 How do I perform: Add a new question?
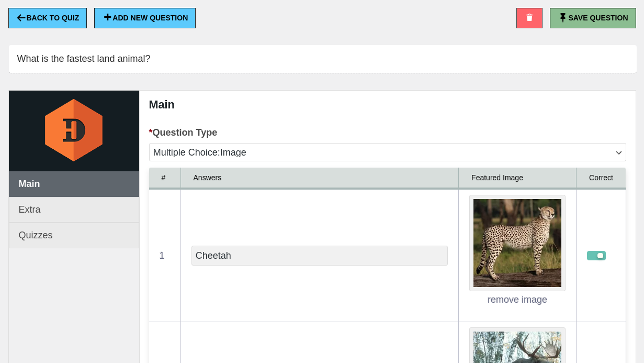click(x=145, y=18)
